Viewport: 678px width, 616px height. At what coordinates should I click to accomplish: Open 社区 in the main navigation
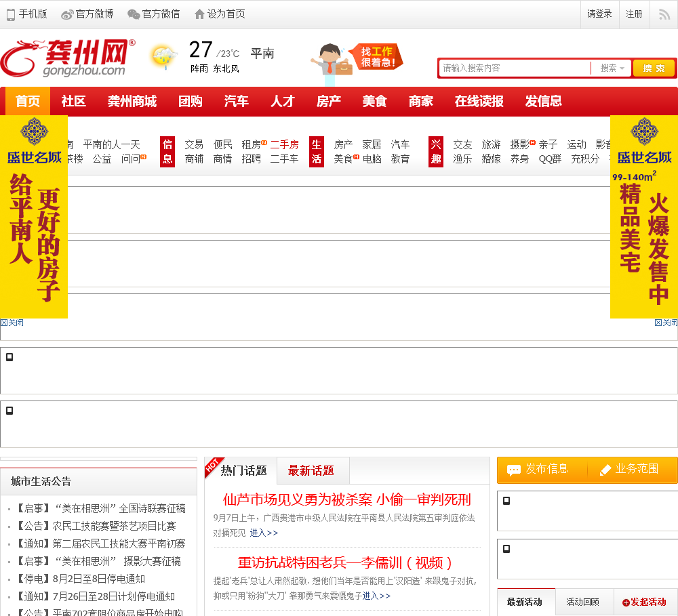[x=73, y=101]
